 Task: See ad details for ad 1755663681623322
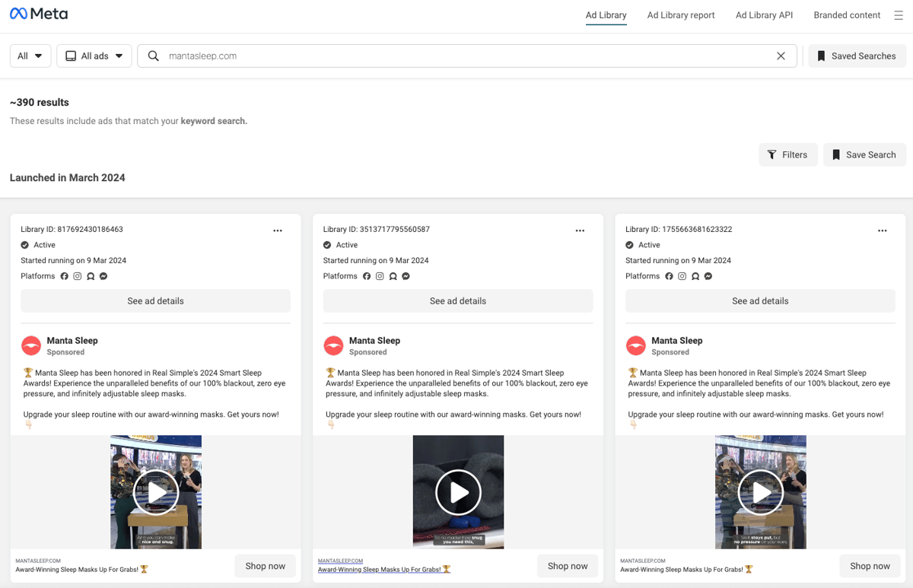760,301
